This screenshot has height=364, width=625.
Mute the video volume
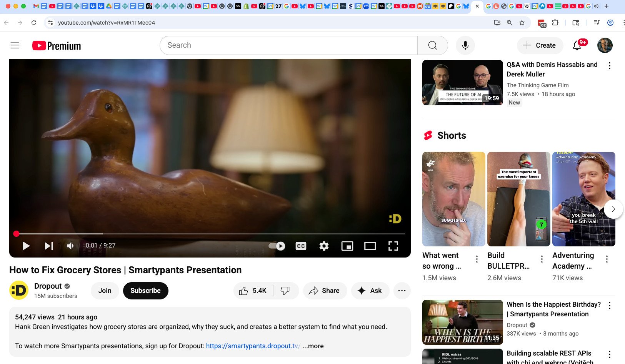pos(70,246)
